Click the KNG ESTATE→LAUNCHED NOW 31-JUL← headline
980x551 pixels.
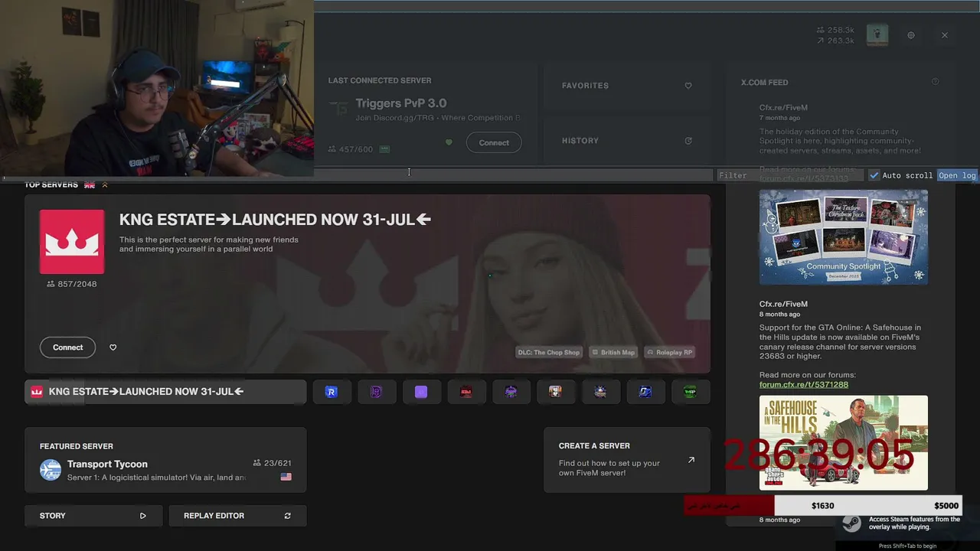click(x=276, y=220)
